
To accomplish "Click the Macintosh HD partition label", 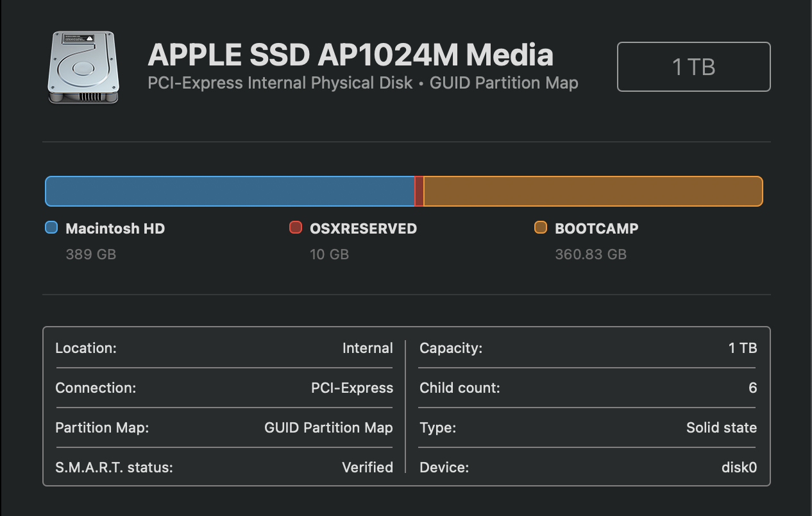I will coord(115,228).
